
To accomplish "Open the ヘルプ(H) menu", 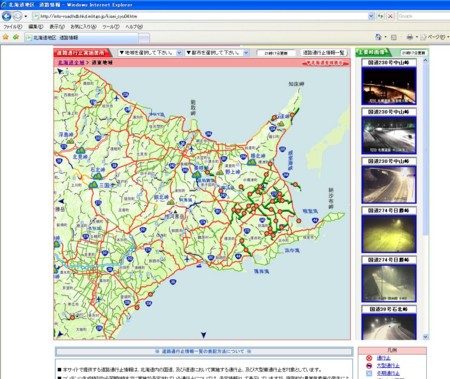I will coord(134,27).
